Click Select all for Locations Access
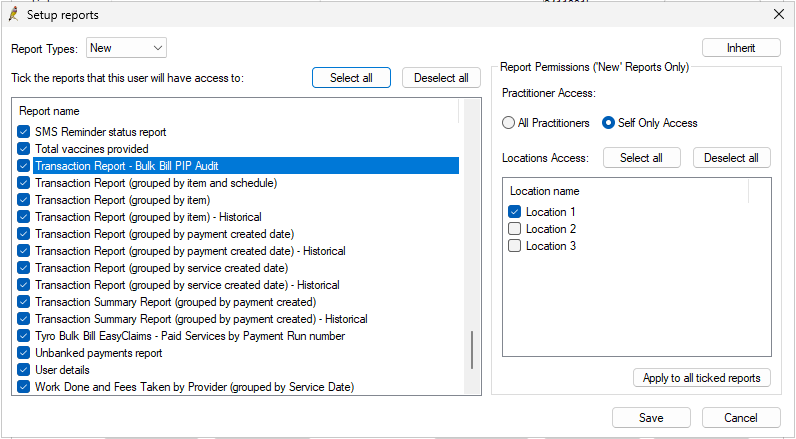This screenshot has height=439, width=796. pyautogui.click(x=641, y=158)
